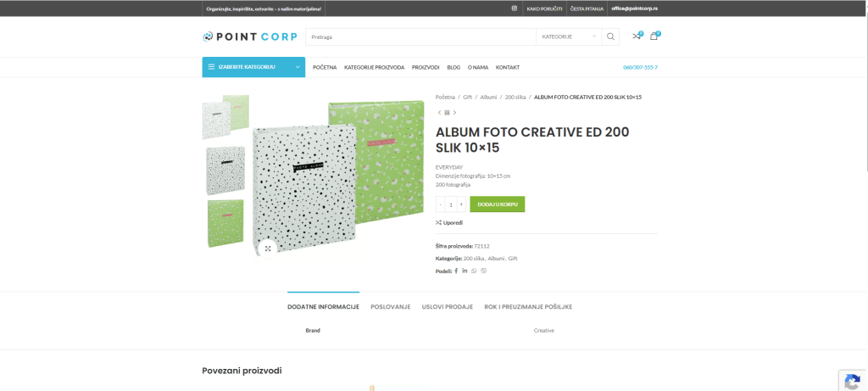Click the Povezani proizvodi heading
This screenshot has height=391, width=868.
pos(242,371)
